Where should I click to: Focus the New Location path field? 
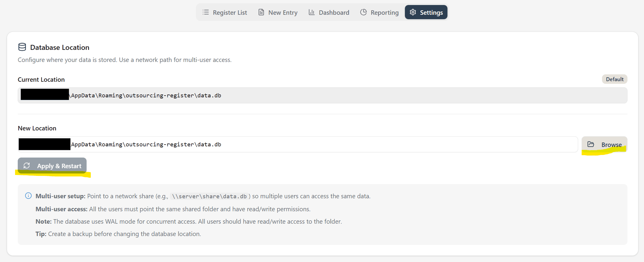tap(298, 144)
